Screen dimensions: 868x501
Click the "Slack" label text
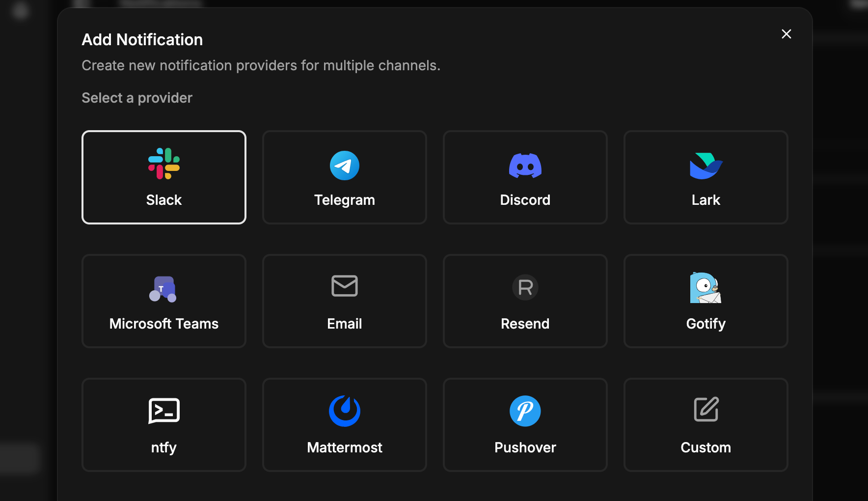point(164,200)
